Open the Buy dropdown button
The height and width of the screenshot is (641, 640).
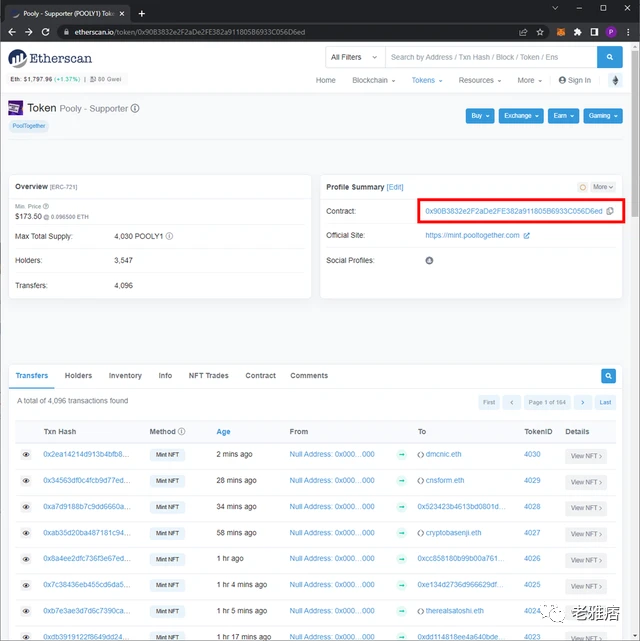pos(480,116)
